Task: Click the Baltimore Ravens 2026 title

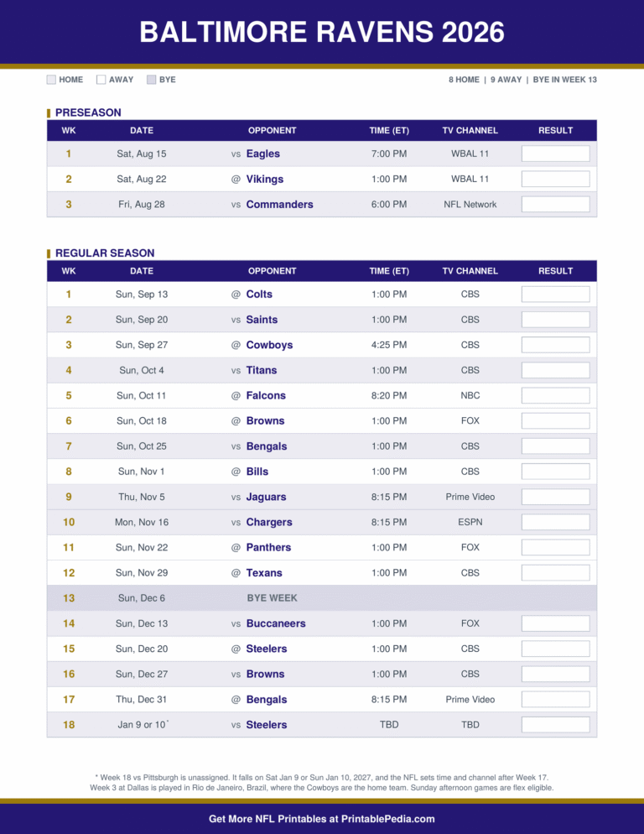Action: pyautogui.click(x=322, y=32)
